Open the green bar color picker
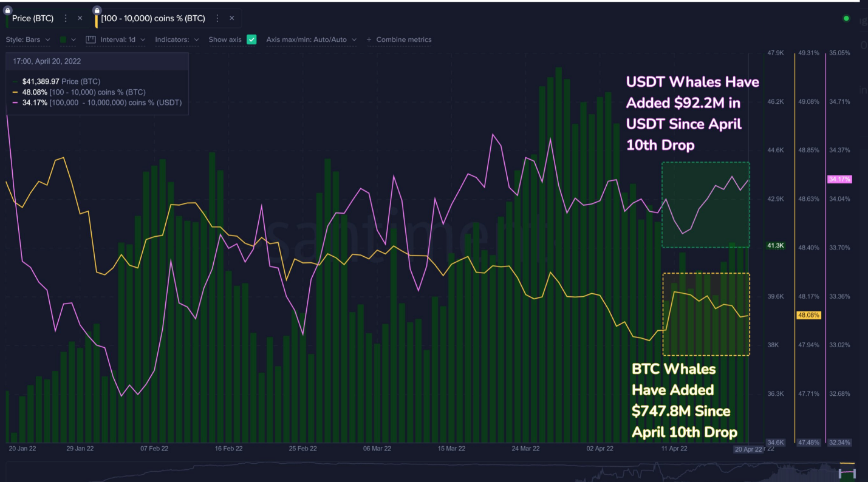The width and height of the screenshot is (868, 482). point(67,39)
